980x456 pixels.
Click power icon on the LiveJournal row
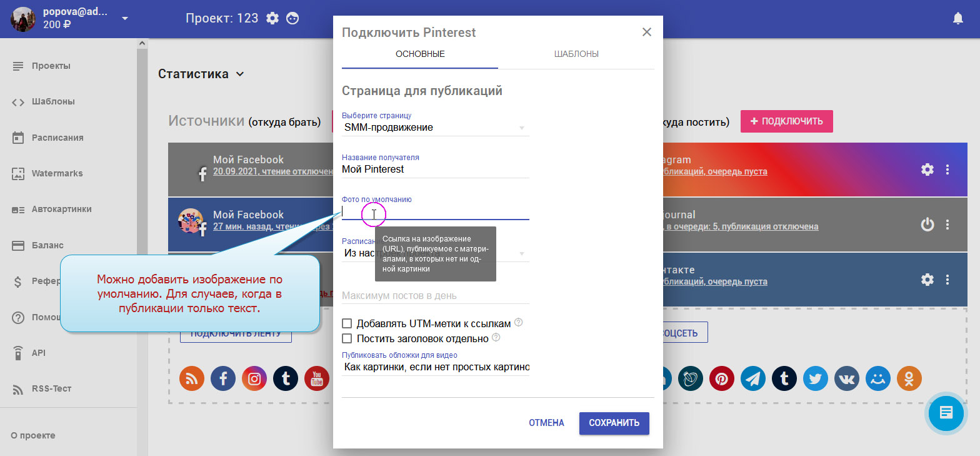pos(927,224)
